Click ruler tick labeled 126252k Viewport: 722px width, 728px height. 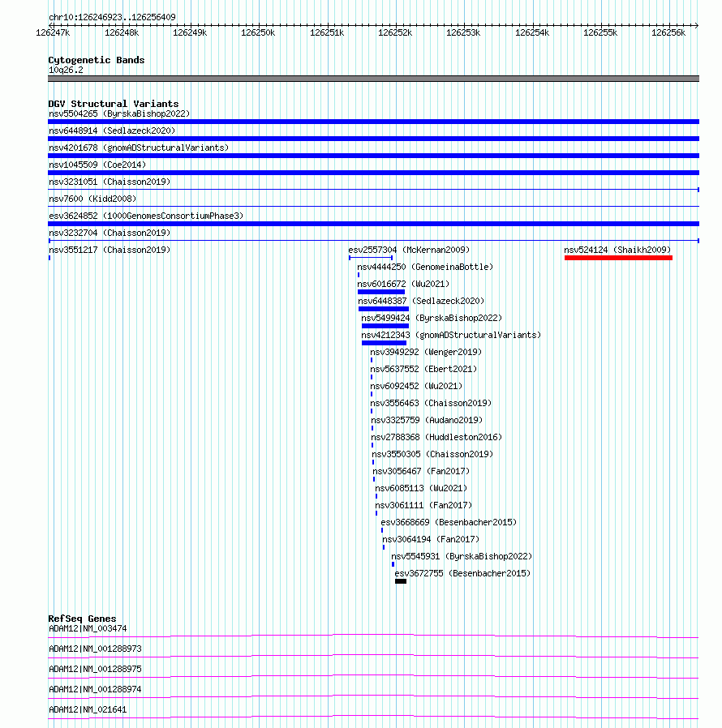[x=395, y=32]
